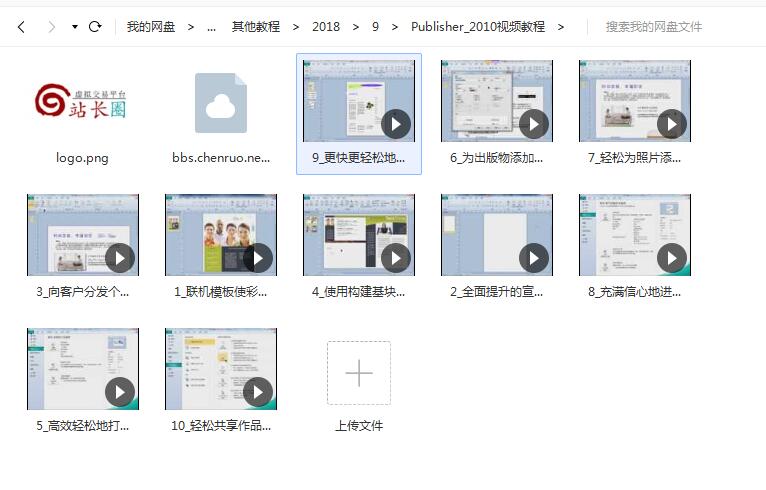Image resolution: width=766 pixels, height=490 pixels.
Task: Click the 6_为出版物添加... file name
Action: (x=497, y=158)
